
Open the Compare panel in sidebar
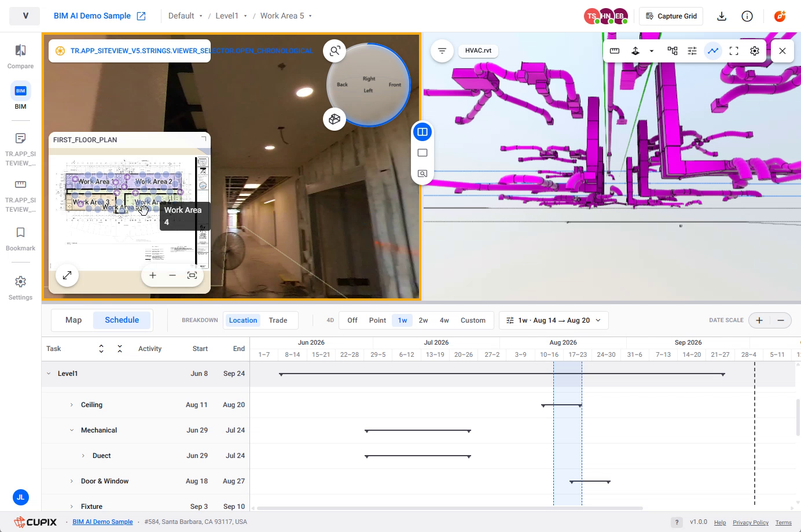click(x=20, y=57)
